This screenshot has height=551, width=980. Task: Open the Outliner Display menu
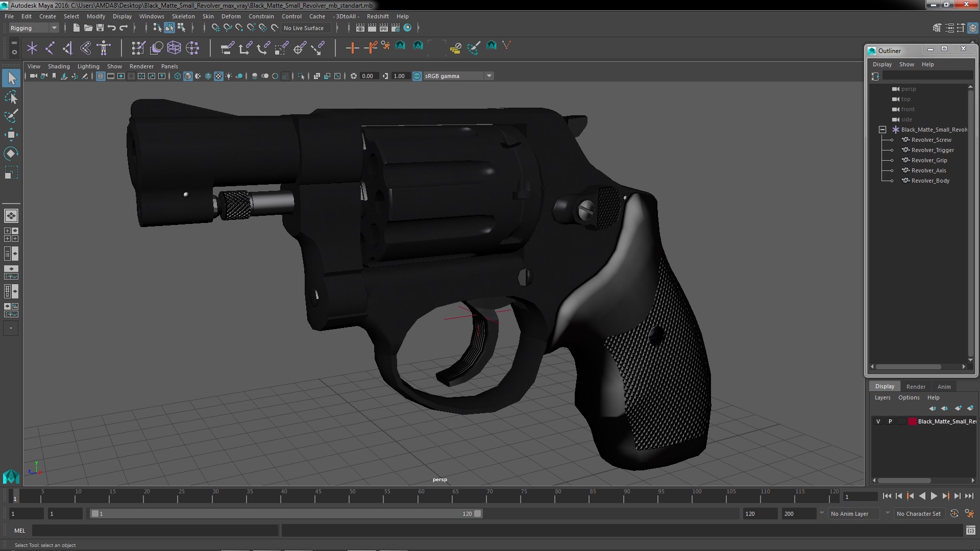(882, 64)
